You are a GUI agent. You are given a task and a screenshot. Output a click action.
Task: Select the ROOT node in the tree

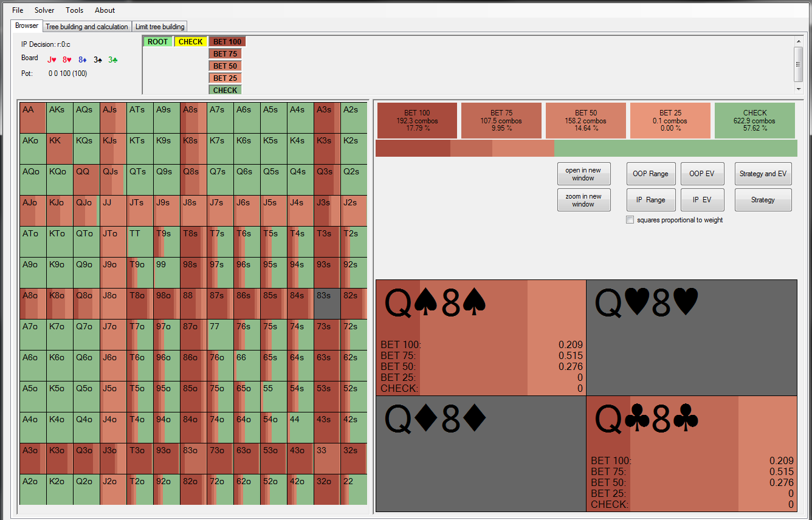pyautogui.click(x=157, y=42)
